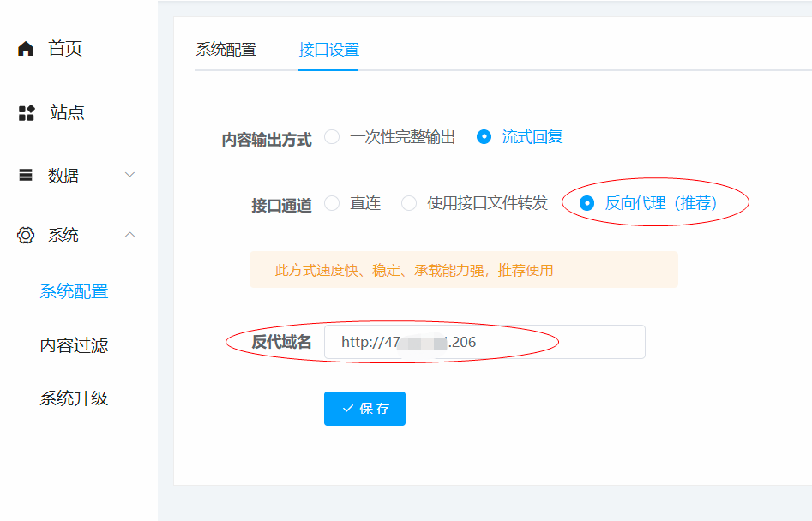Collapse the 系统 sidebar section
The height and width of the screenshot is (521, 812).
pos(129,234)
